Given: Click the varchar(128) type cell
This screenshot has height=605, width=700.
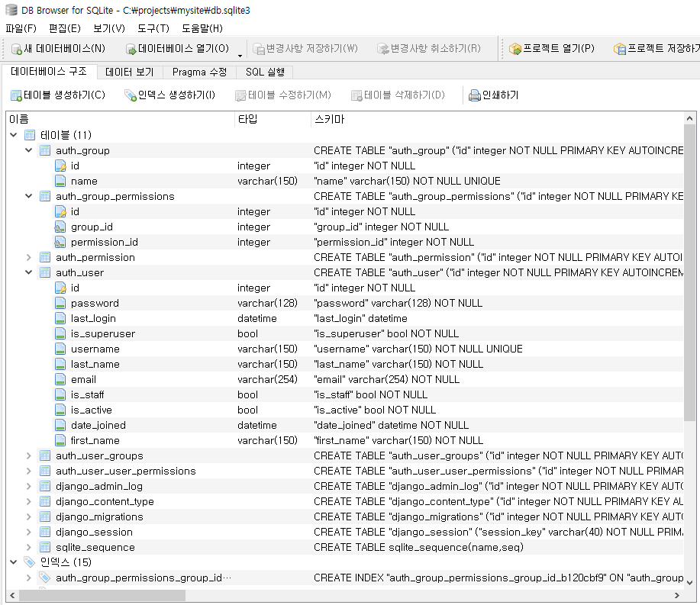Looking at the screenshot, I should [267, 304].
